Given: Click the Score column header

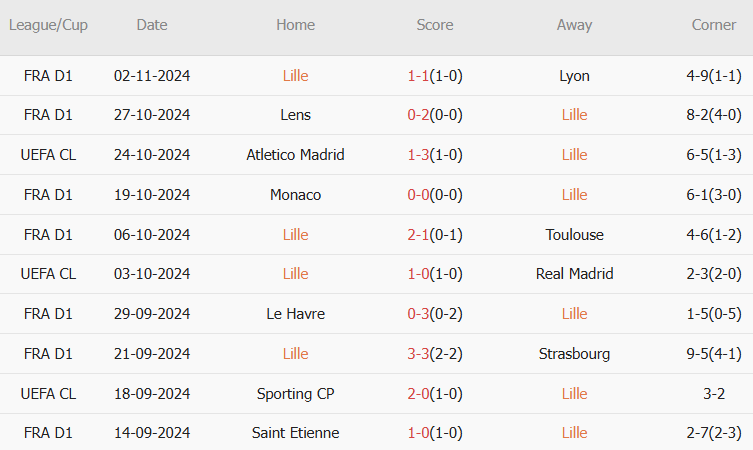Looking at the screenshot, I should pyautogui.click(x=435, y=25).
